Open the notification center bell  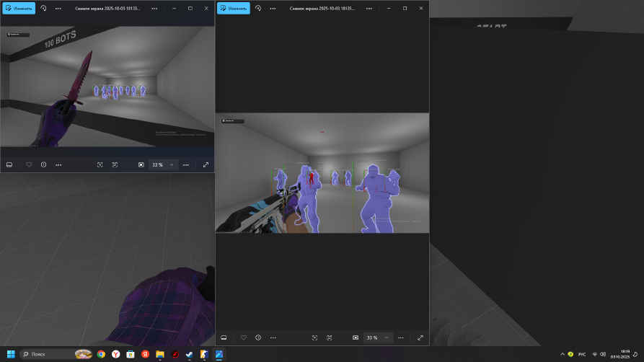pos(635,354)
